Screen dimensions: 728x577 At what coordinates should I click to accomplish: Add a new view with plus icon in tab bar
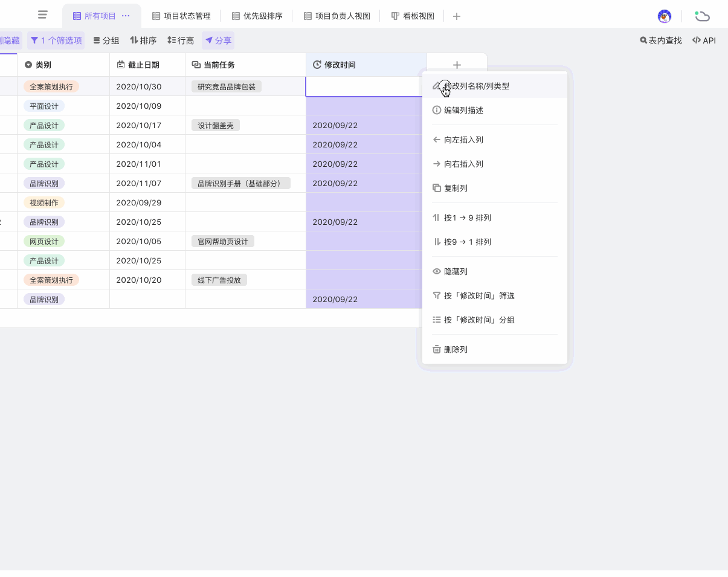tap(457, 16)
